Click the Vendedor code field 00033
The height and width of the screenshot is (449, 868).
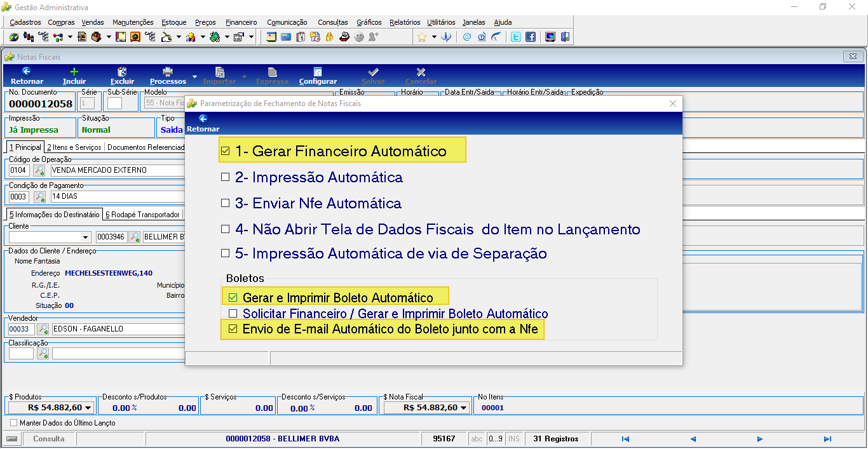(x=21, y=329)
